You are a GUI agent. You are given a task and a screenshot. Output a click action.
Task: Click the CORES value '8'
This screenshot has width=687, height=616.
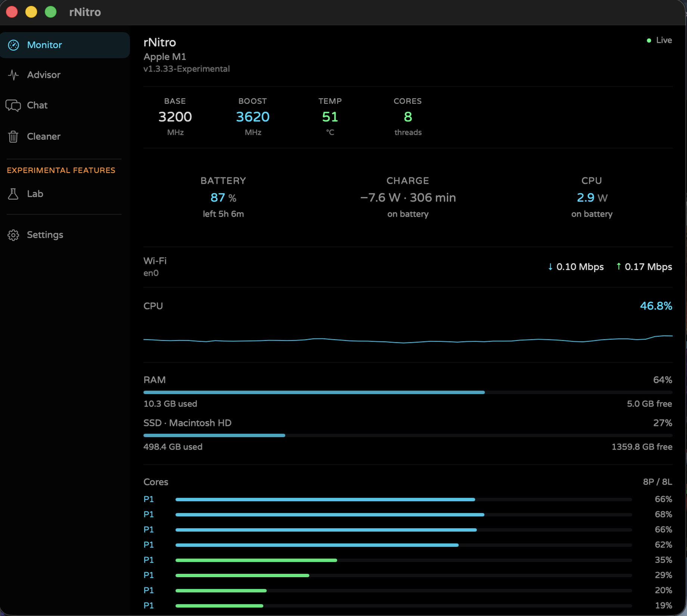coord(408,117)
